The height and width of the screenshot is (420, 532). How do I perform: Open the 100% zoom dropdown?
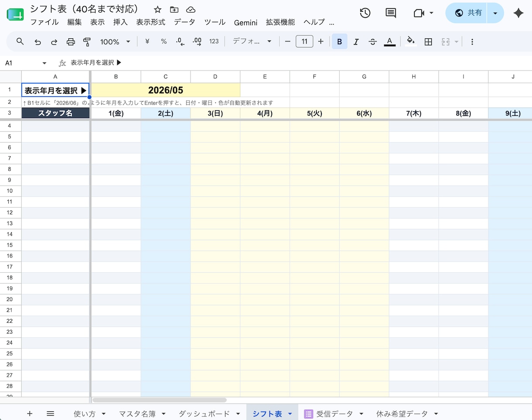tap(115, 42)
